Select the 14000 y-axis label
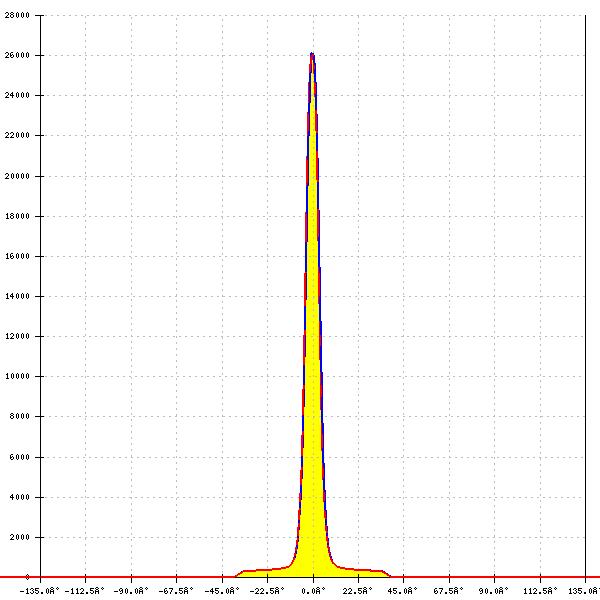Viewport: 600px width, 600px height. point(17,296)
